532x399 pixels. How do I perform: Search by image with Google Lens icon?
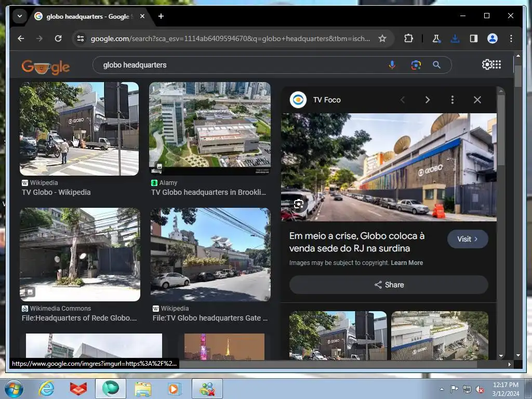click(x=416, y=65)
